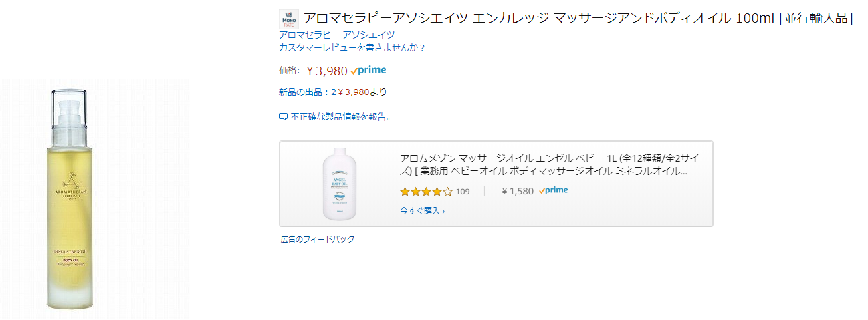This screenshot has height=320, width=868.
Task: Click the speech bubble report icon
Action: pos(283,116)
